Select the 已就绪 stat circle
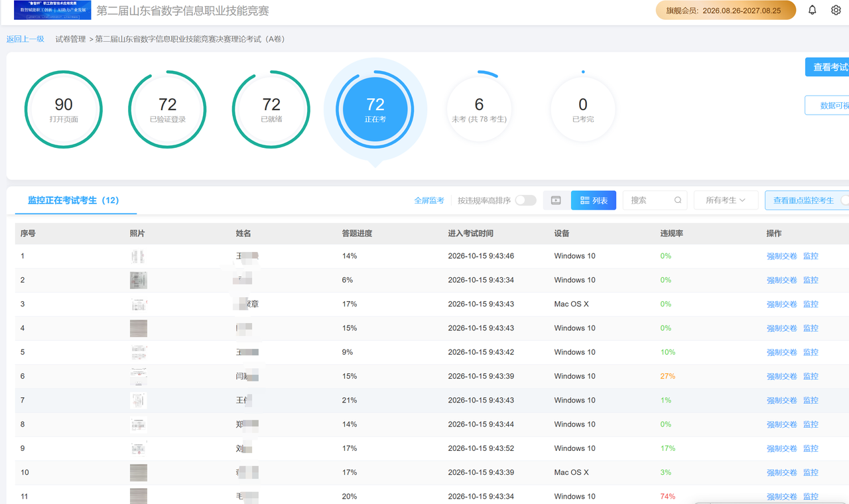 point(271,109)
